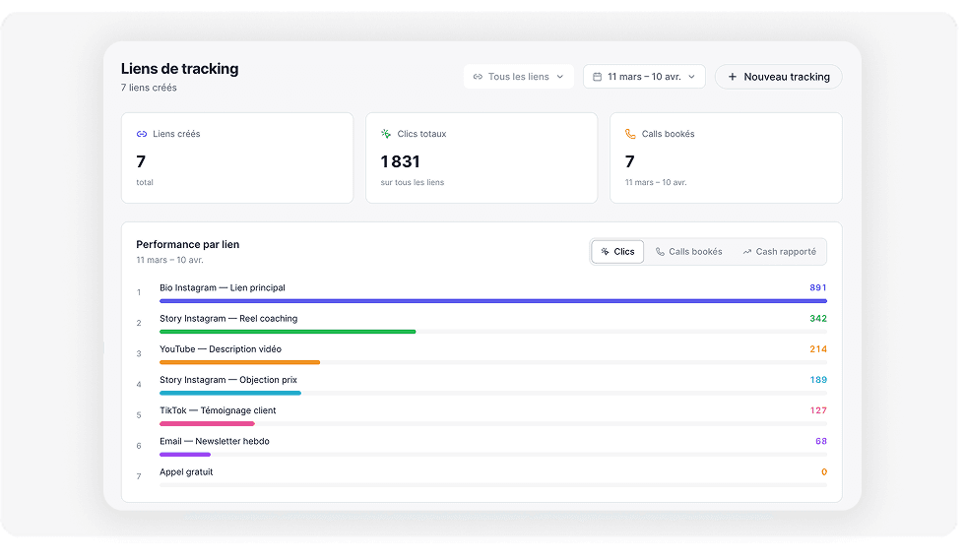Click the 7 in the Calls bookés card

tap(629, 161)
